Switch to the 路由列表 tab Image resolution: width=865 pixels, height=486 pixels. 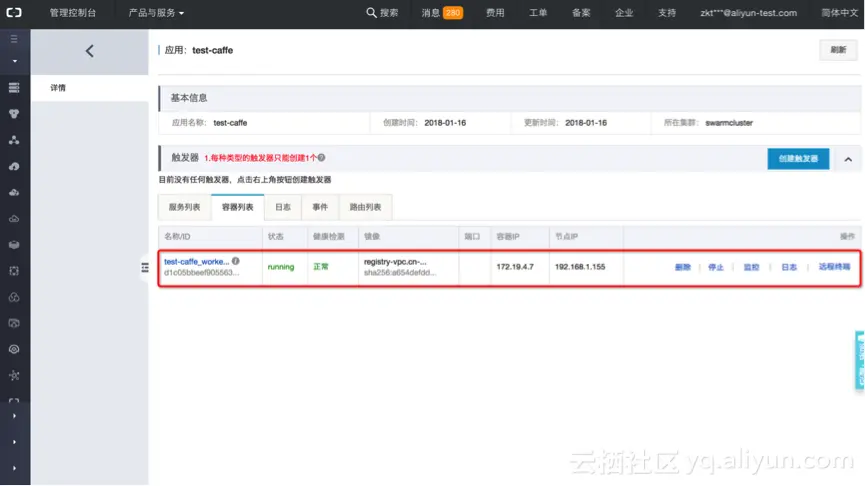pyautogui.click(x=365, y=207)
